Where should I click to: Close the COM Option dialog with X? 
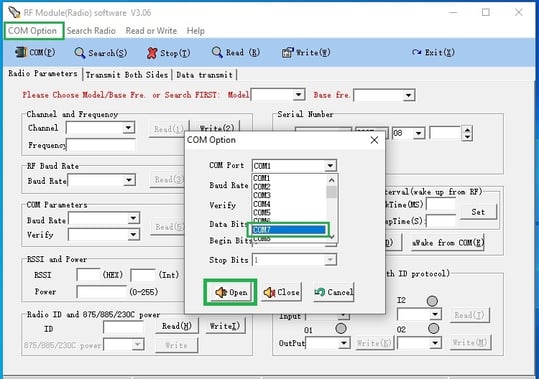click(374, 140)
